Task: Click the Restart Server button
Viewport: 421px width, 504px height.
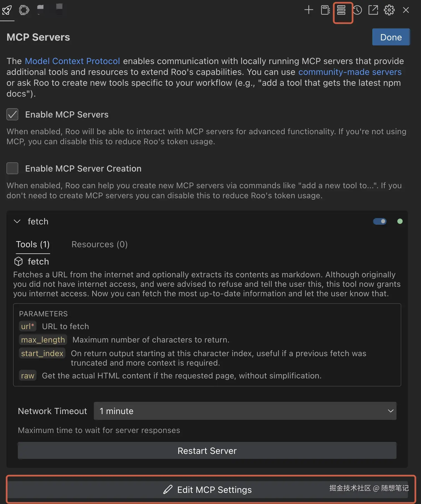Action: coord(207,451)
